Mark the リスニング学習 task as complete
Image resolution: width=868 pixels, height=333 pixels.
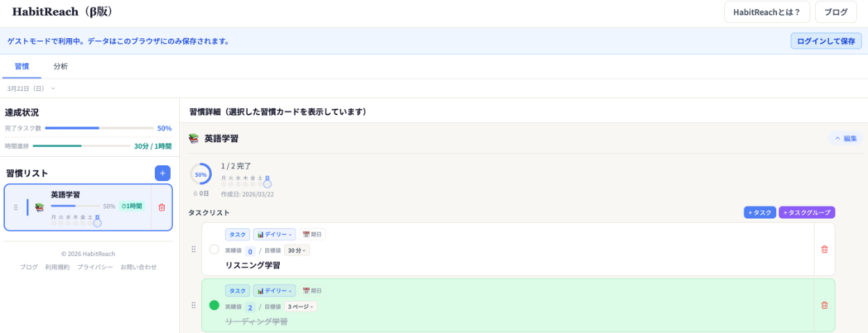coord(214,249)
